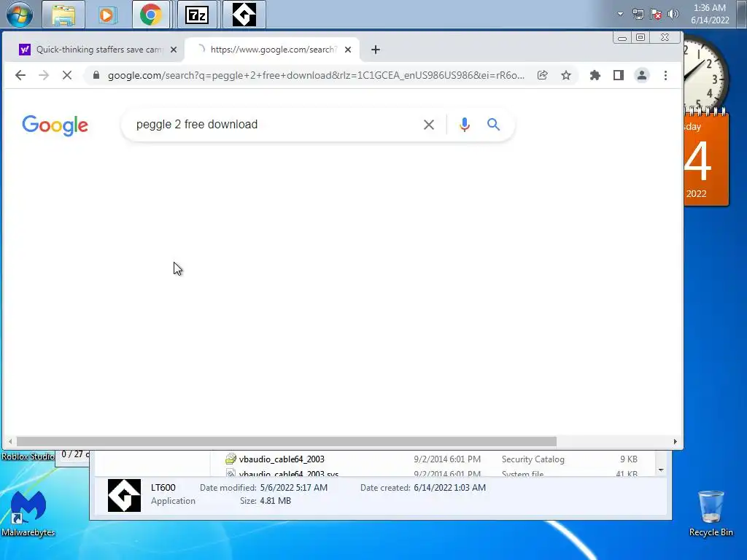Open the network tray icon
747x560 pixels.
tap(638, 14)
